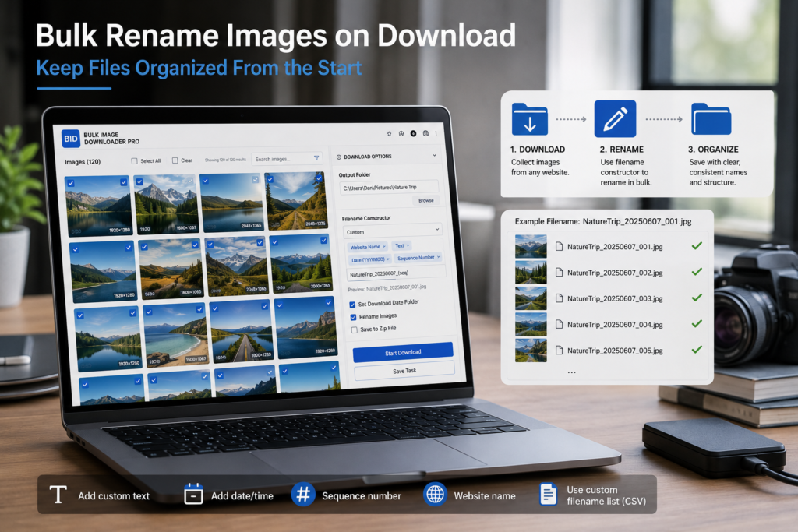Open the Custom filename constructor dropdown
798x532 pixels.
pyautogui.click(x=393, y=231)
